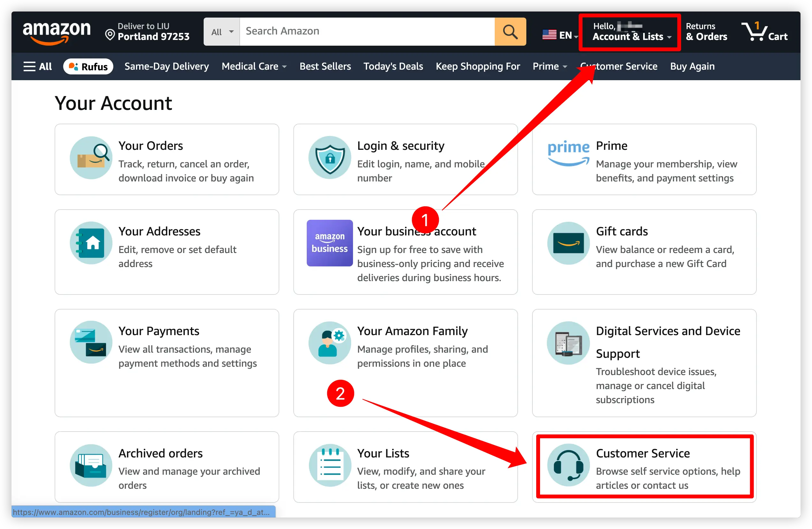Open the Archived orders card title
812x529 pixels.
(160, 453)
